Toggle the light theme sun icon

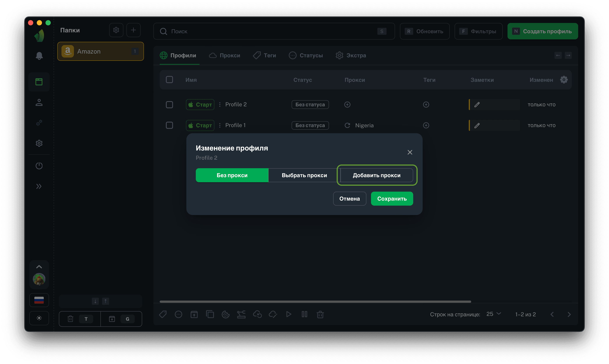coord(39,318)
